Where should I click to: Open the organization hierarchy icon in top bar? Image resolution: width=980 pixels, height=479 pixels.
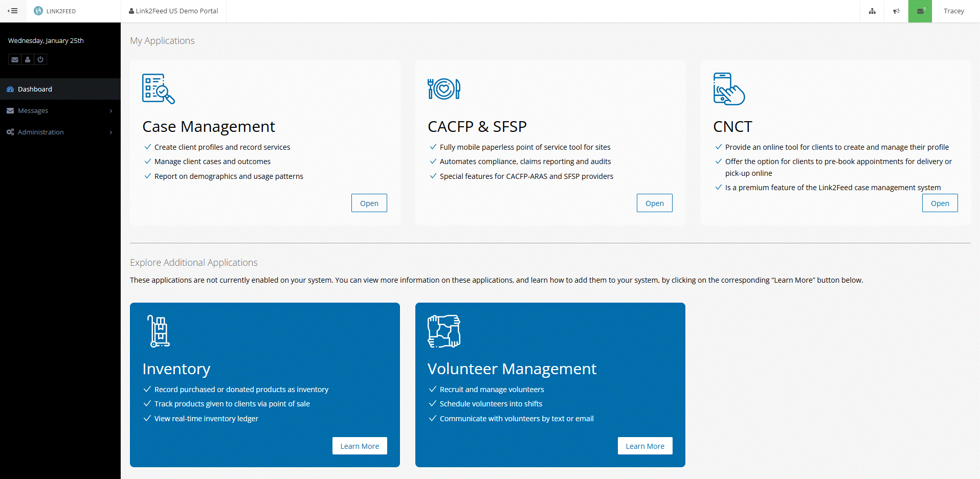(x=872, y=11)
